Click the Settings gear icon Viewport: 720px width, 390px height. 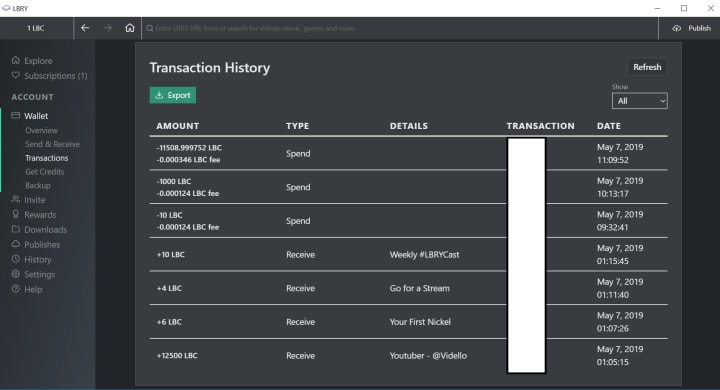[x=16, y=274]
